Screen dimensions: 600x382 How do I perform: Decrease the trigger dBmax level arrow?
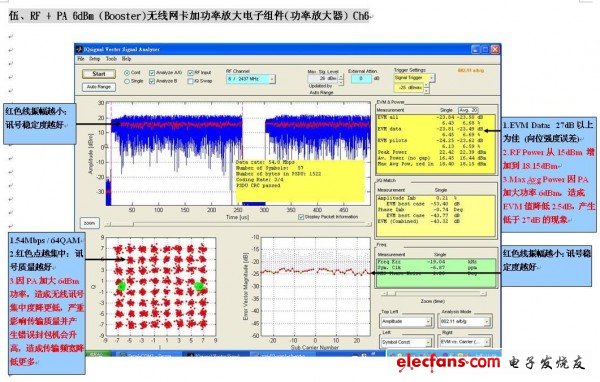427,90
